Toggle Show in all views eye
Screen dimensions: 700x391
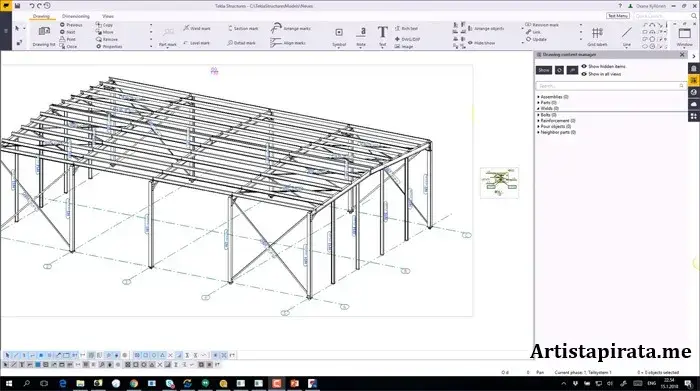[x=584, y=74]
